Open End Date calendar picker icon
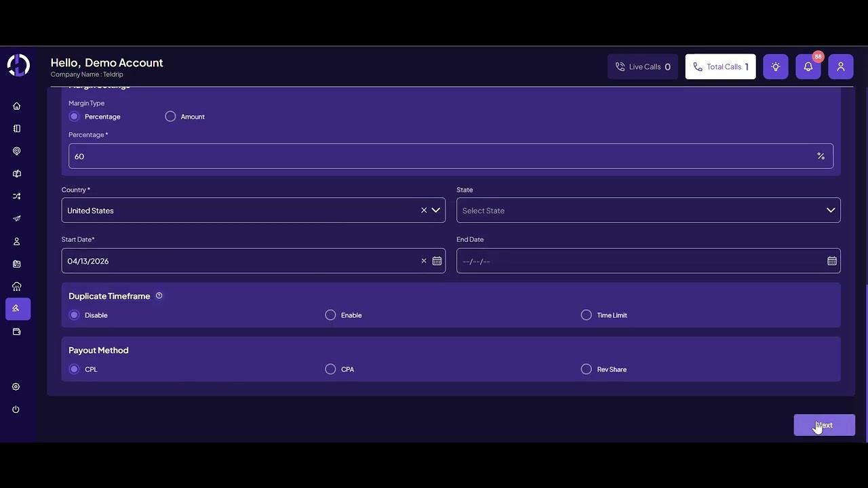Image resolution: width=868 pixels, height=488 pixels. tap(831, 261)
